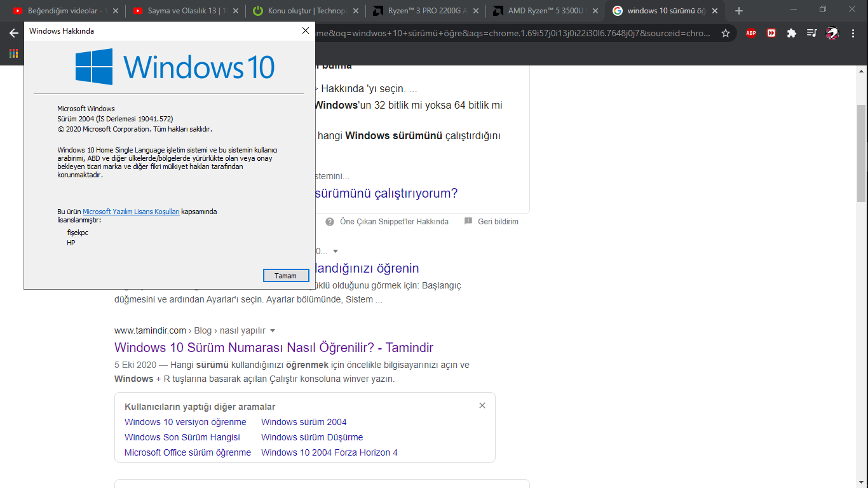Click the 'fişekpc' licensee name
The width and height of the screenshot is (868, 488).
78,233
